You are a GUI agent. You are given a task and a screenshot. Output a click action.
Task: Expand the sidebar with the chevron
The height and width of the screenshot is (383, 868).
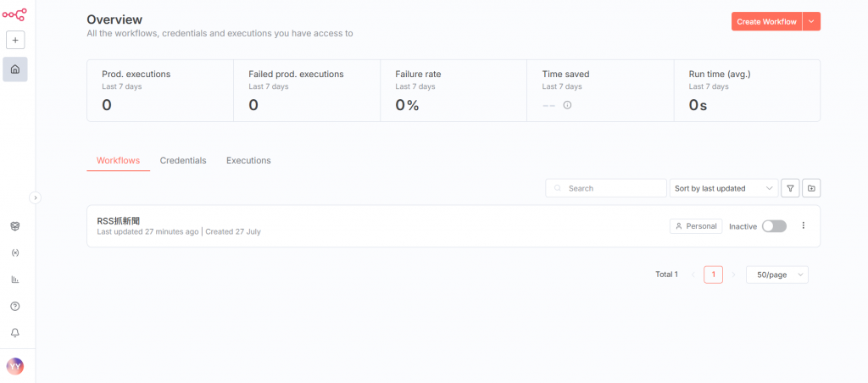(36, 197)
